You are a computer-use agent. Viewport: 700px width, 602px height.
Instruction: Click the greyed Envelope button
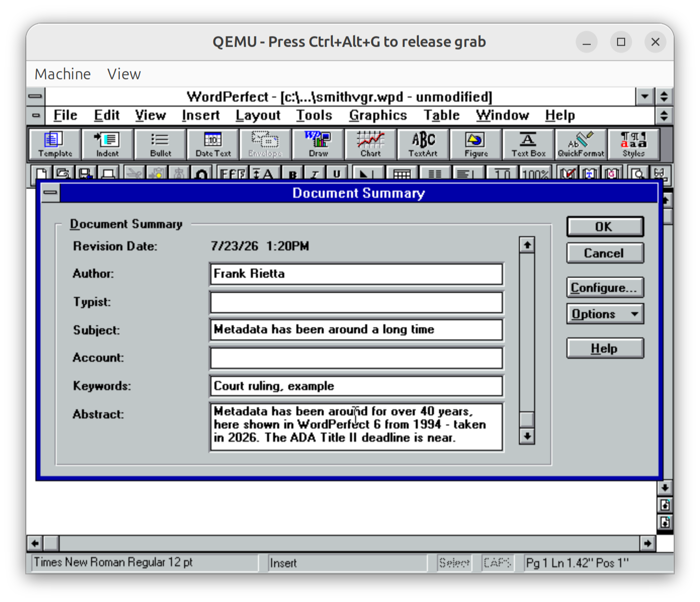tap(266, 144)
